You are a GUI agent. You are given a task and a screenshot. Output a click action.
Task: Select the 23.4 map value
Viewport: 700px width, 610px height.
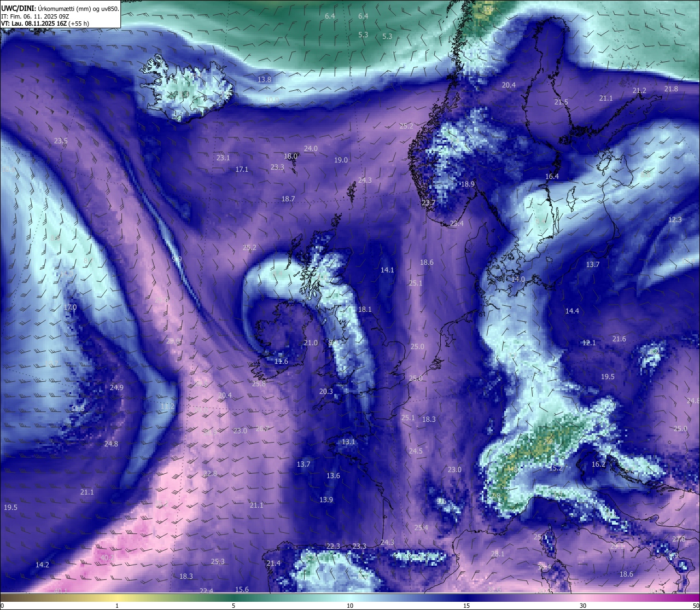tap(457, 223)
